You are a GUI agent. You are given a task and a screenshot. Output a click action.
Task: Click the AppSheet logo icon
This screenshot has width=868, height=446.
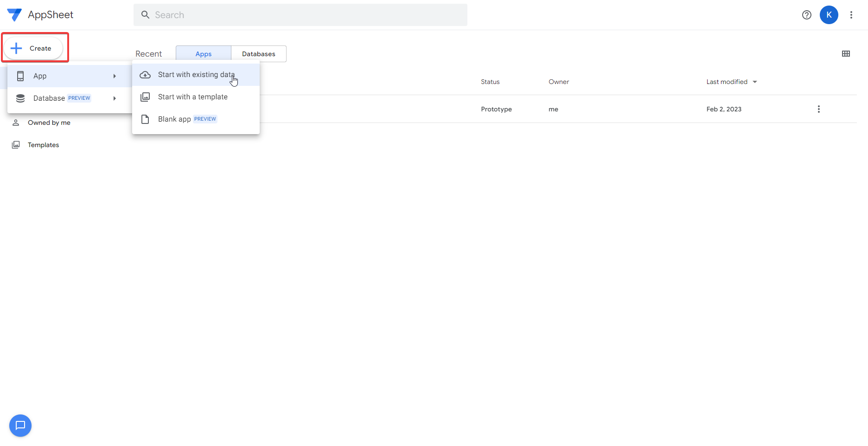[14, 15]
